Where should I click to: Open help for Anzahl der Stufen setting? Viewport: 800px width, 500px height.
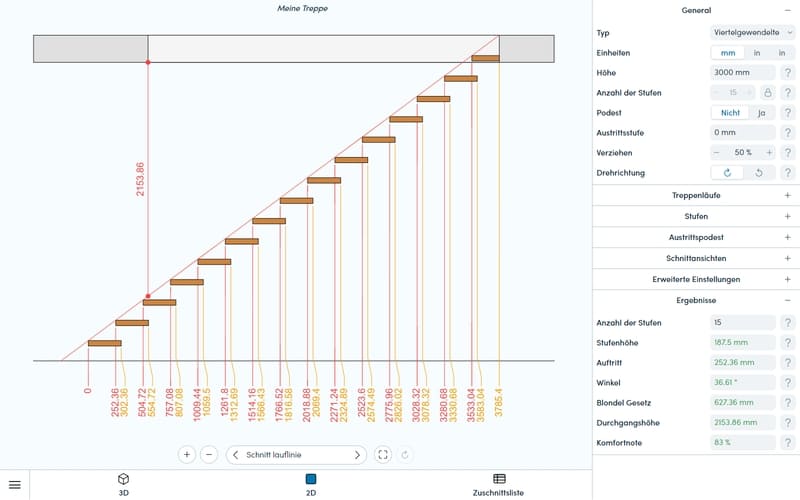788,92
